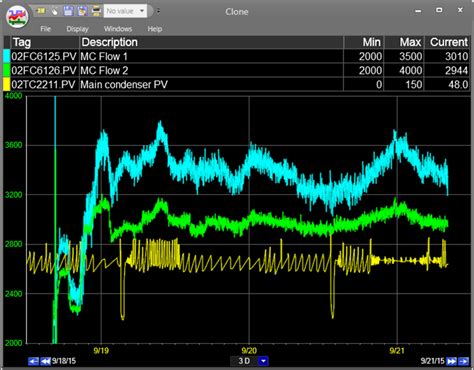Click the green swatch for 02FC6126.PV
This screenshot has height=370, width=474.
tap(7, 70)
